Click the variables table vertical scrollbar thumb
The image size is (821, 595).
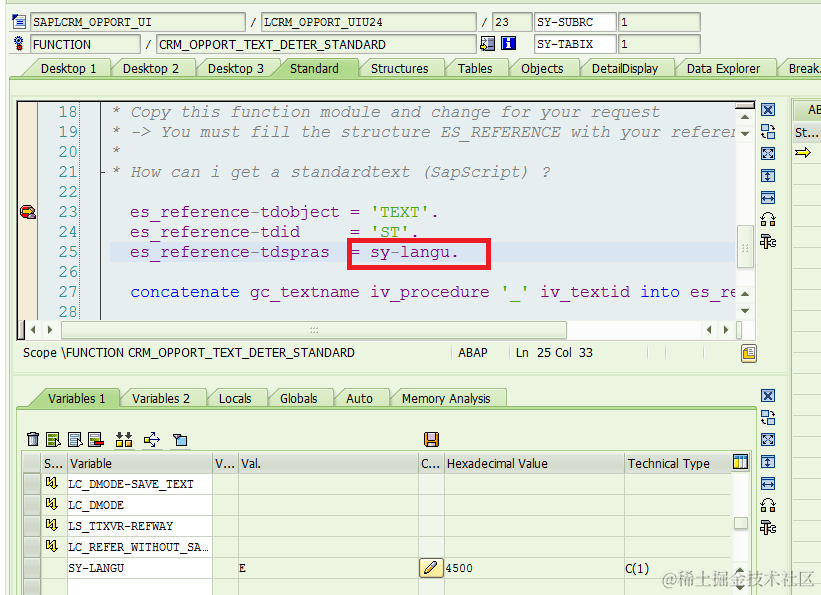(x=740, y=523)
